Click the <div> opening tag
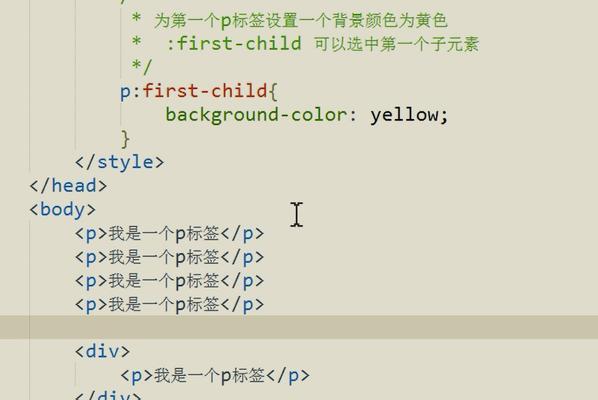The height and width of the screenshot is (400, 598). point(102,351)
